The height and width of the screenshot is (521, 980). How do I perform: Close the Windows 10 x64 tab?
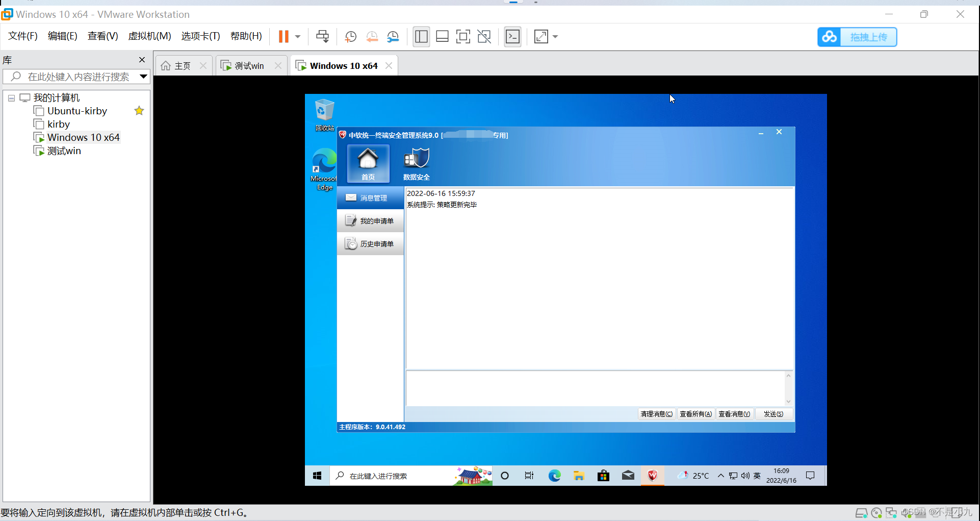tap(389, 65)
